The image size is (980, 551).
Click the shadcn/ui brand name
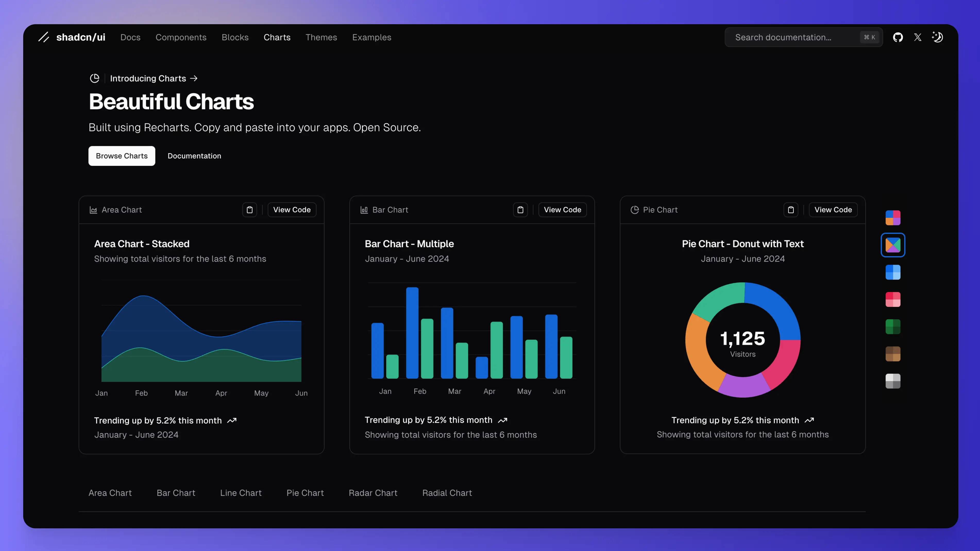[x=81, y=37]
